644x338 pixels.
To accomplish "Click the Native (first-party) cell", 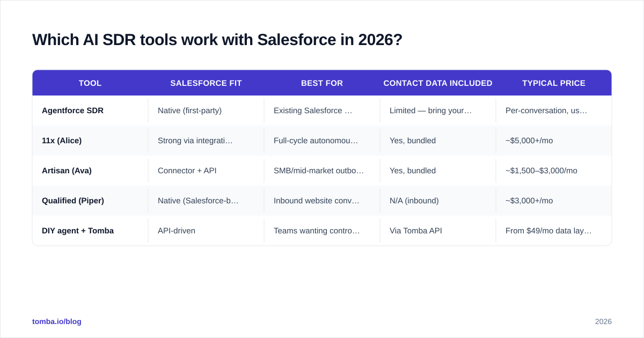I will pos(206,111).
